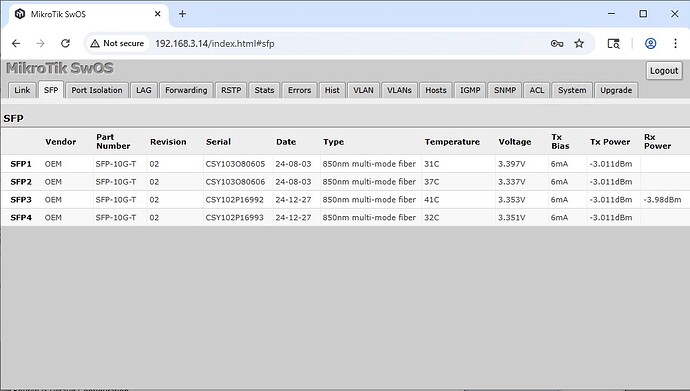The height and width of the screenshot is (391, 690).
Task: Close the MikroTik SwOS tab
Action: pos(158,14)
